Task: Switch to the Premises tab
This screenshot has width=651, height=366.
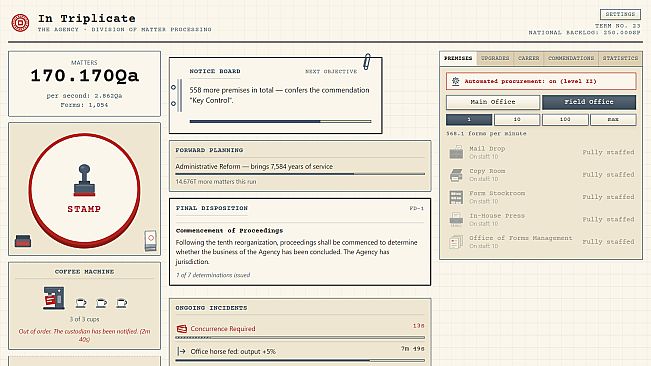Action: pyautogui.click(x=458, y=58)
